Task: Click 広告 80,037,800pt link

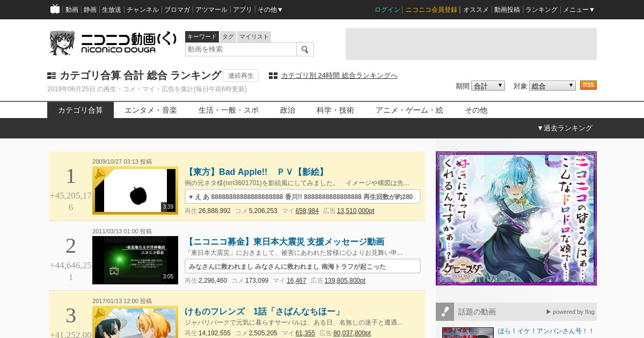Action: tap(352, 333)
